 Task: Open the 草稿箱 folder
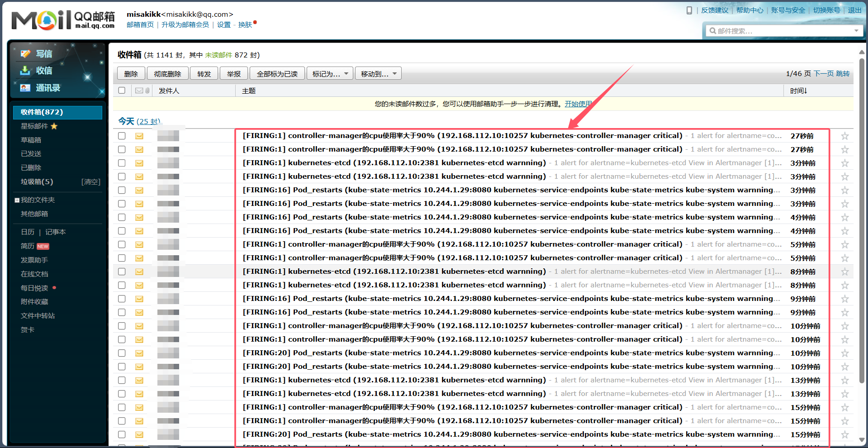coord(31,140)
